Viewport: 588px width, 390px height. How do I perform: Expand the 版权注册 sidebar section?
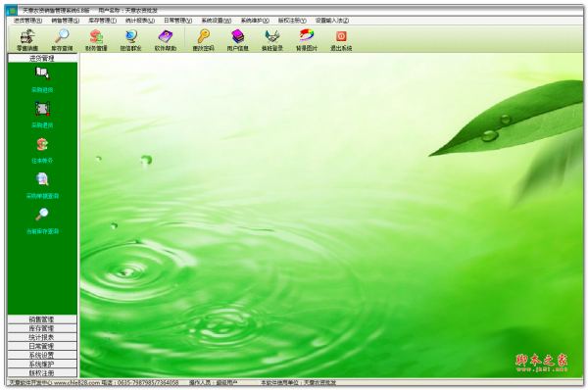pyautogui.click(x=42, y=372)
